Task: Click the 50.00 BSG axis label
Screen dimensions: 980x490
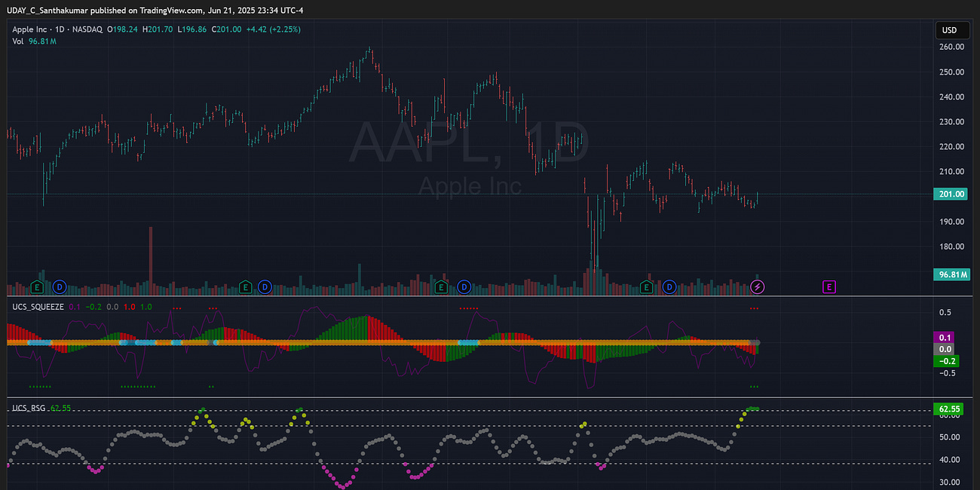Action: coord(951,436)
